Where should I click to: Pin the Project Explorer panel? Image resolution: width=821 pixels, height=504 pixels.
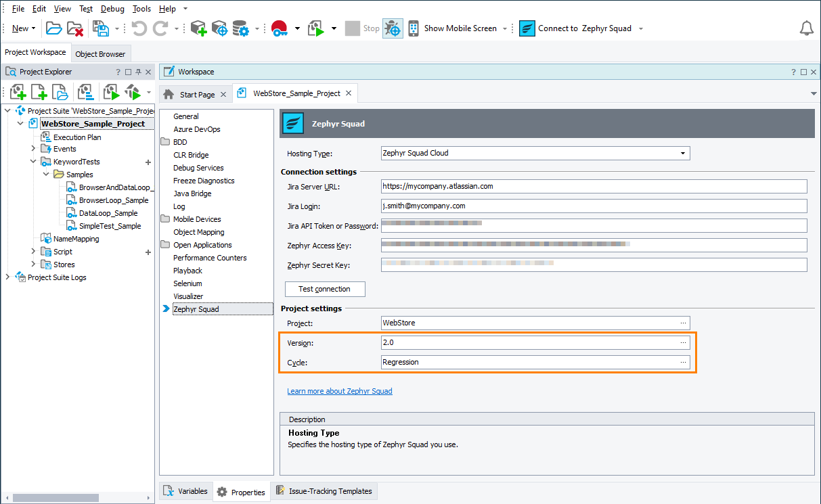139,71
